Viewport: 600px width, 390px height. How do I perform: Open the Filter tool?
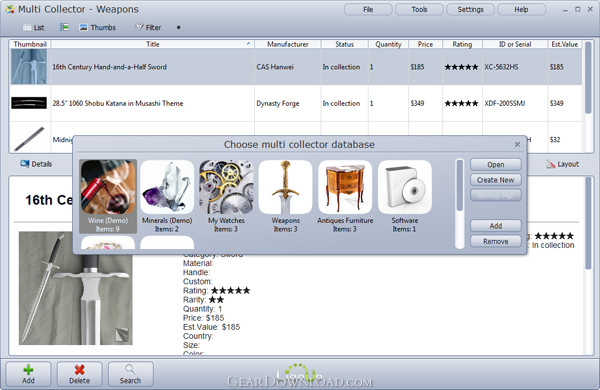point(148,28)
